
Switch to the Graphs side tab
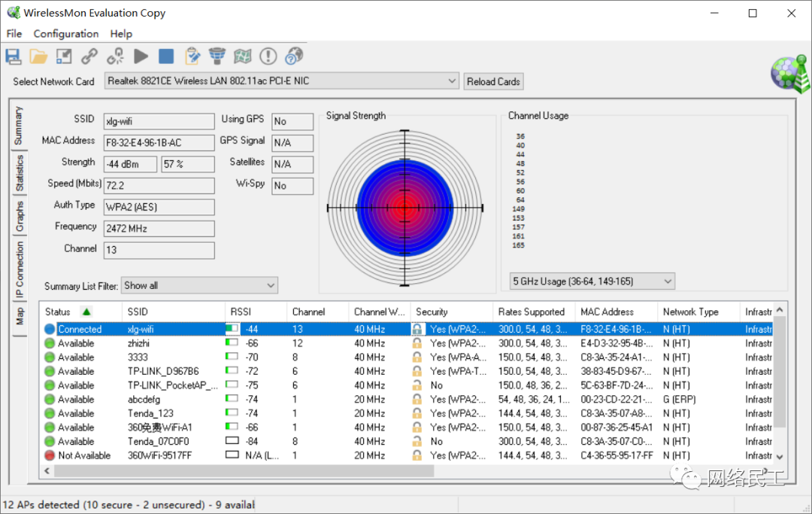click(19, 216)
